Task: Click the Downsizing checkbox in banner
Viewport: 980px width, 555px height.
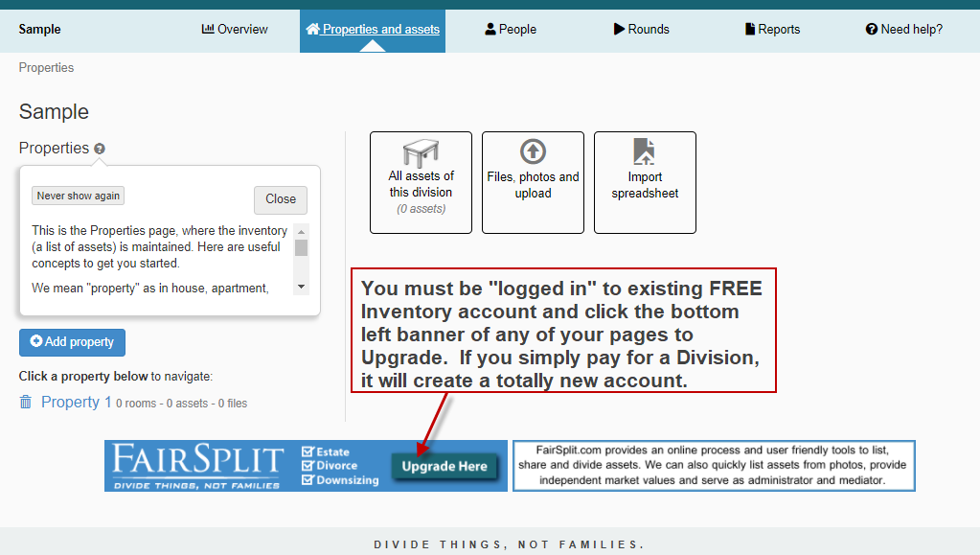Action: pyautogui.click(x=308, y=480)
